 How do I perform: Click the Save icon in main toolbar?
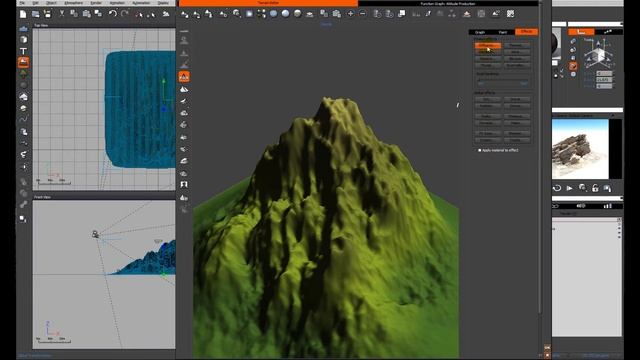[x=47, y=14]
